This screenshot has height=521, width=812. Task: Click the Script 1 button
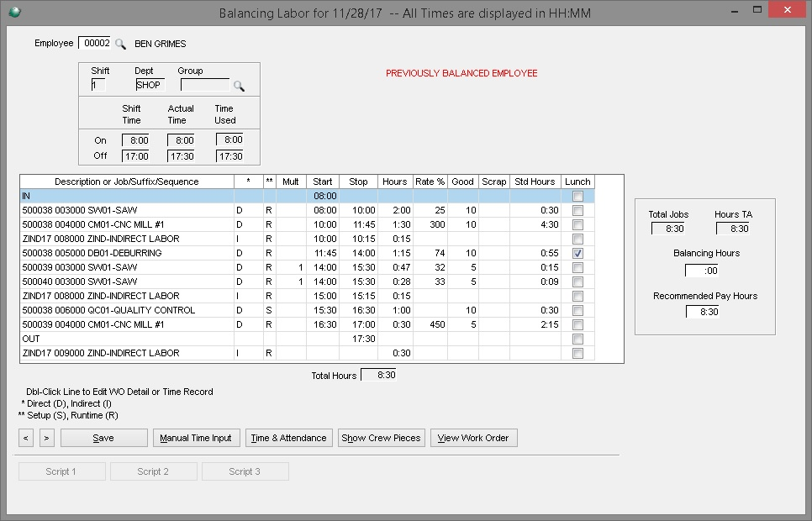(x=61, y=471)
